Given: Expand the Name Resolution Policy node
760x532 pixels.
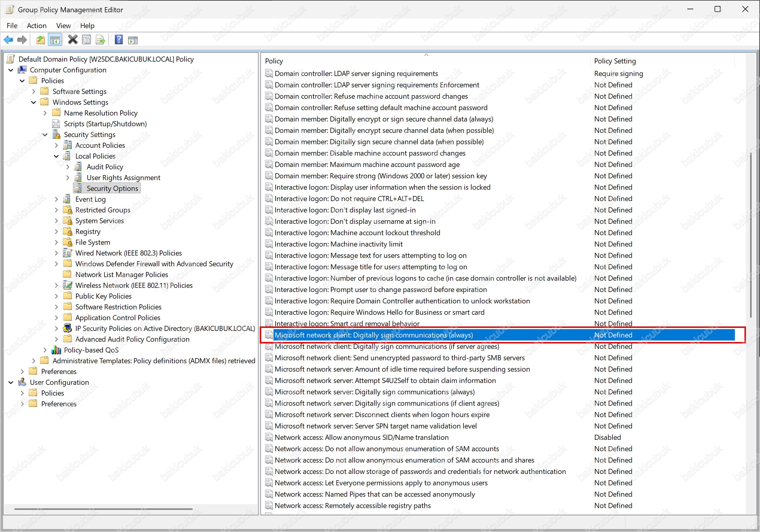Looking at the screenshot, I should tap(45, 113).
